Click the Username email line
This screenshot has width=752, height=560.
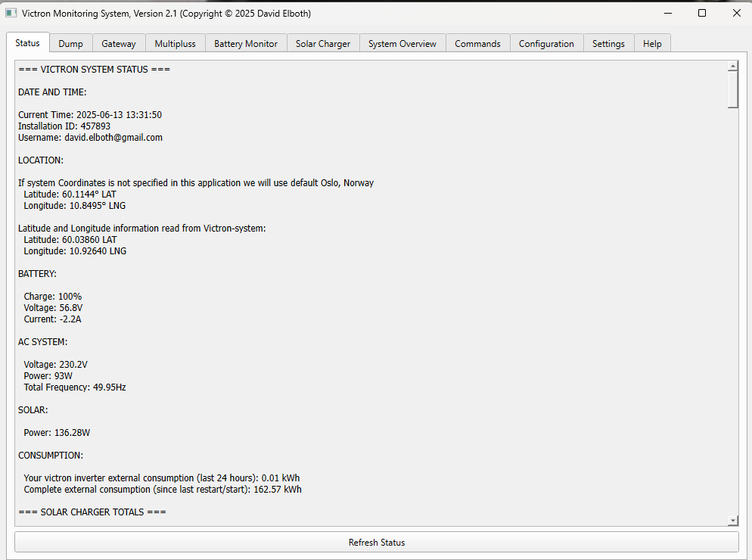click(x=90, y=138)
